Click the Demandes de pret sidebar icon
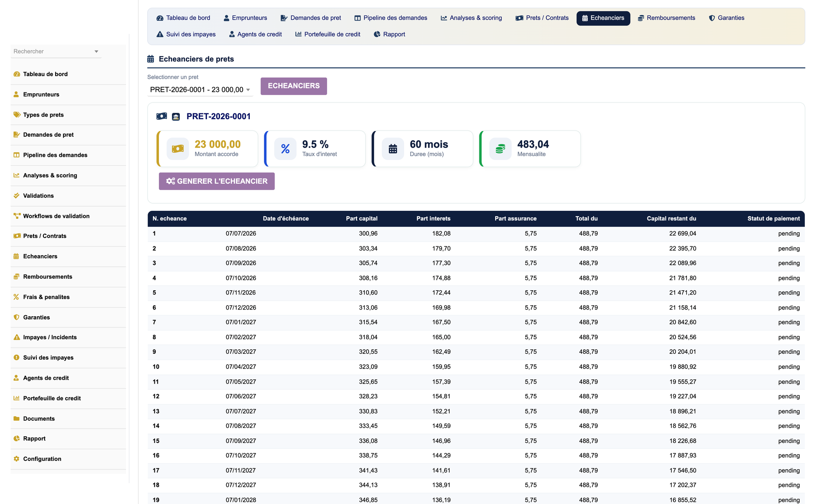This screenshot has width=814, height=504. [x=17, y=135]
